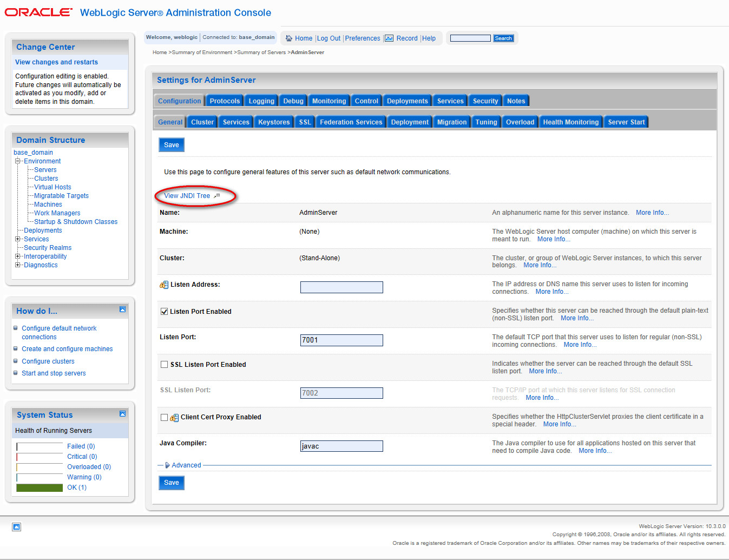The image size is (729, 560).
Task: Open the Server Start sub-tab
Action: tap(626, 122)
